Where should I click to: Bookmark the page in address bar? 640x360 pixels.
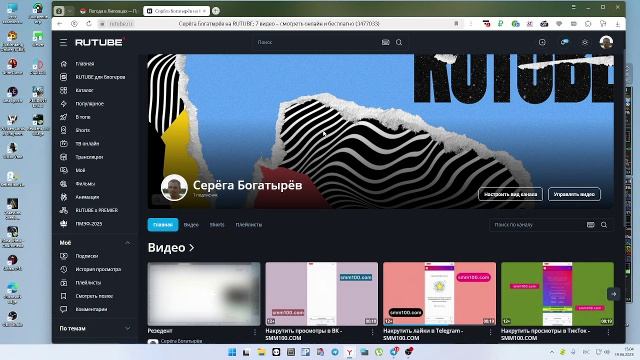[456, 24]
